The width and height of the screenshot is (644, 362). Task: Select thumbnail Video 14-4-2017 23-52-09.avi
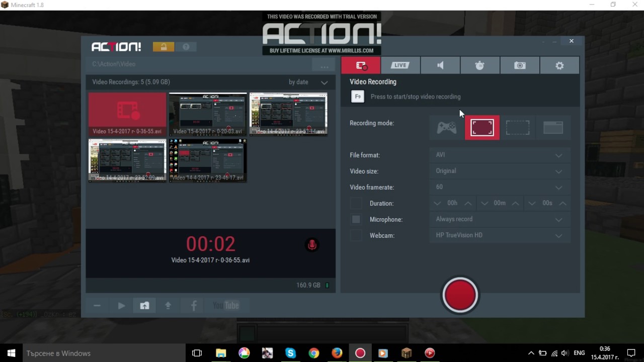[127, 160]
